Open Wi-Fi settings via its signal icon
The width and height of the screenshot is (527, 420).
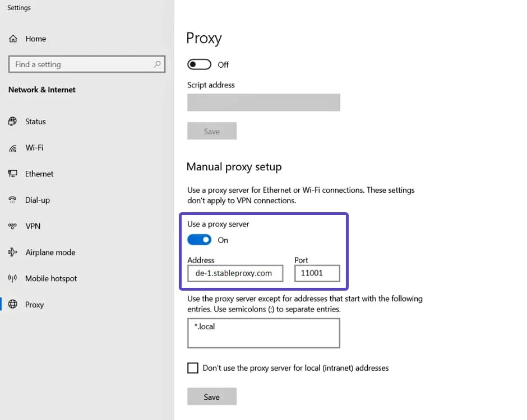pos(12,148)
